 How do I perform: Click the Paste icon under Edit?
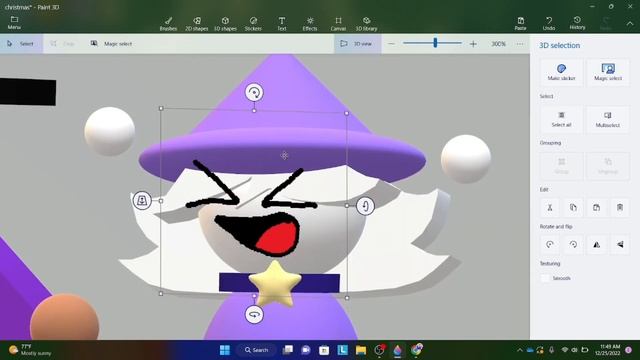[596, 208]
